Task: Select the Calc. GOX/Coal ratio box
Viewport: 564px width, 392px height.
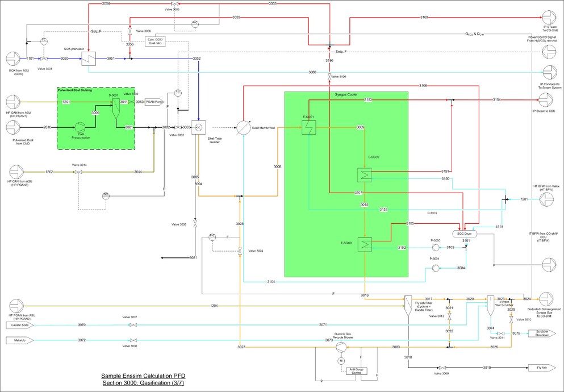Action: pos(156,41)
